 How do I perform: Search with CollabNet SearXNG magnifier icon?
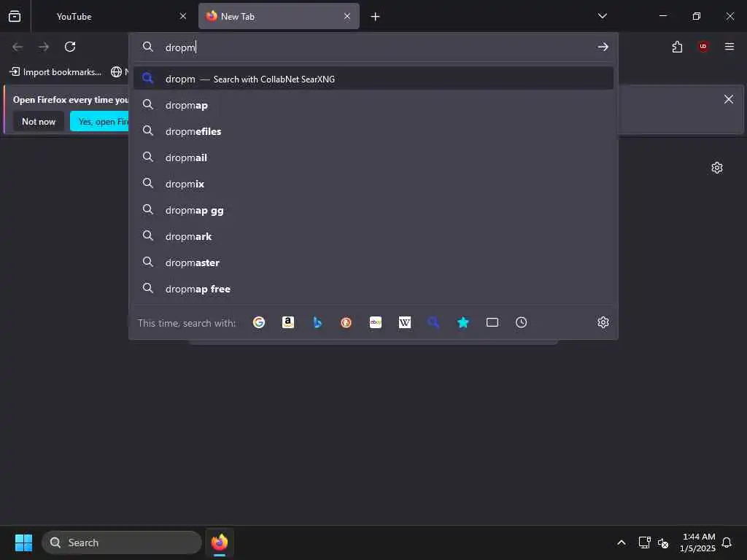pyautogui.click(x=433, y=322)
